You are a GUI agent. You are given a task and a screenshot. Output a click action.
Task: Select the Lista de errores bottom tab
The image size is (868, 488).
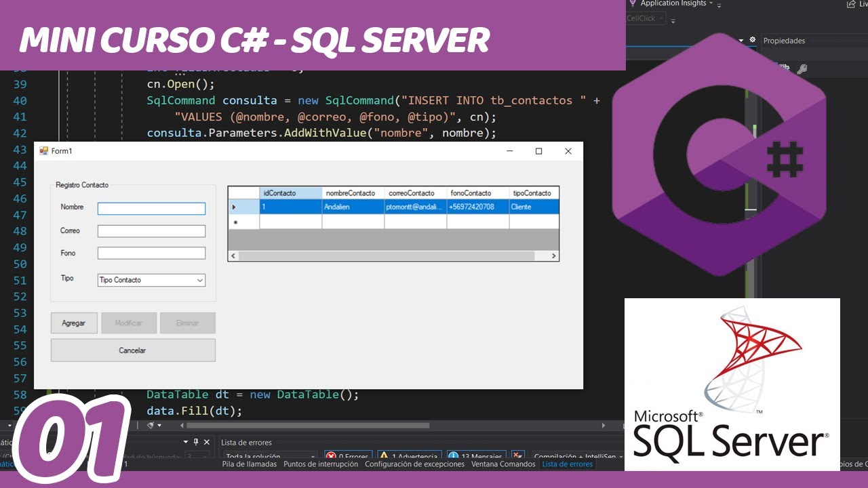coord(568,464)
